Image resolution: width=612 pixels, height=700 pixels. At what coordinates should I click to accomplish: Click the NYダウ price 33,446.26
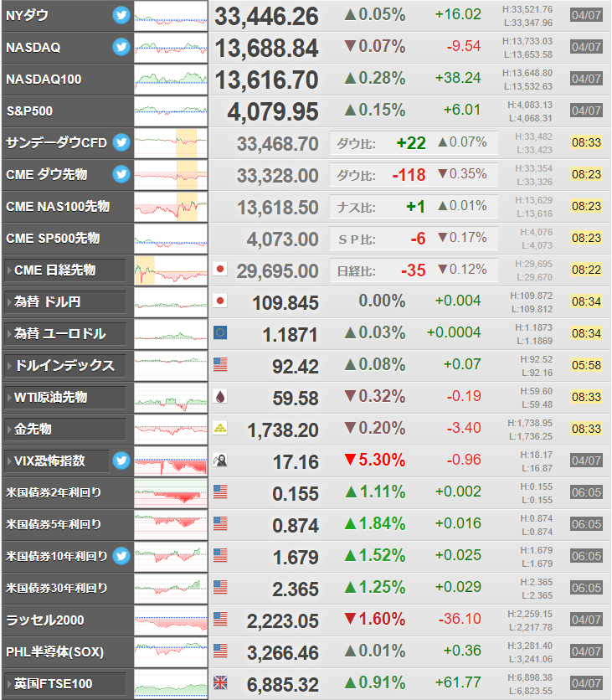click(266, 17)
